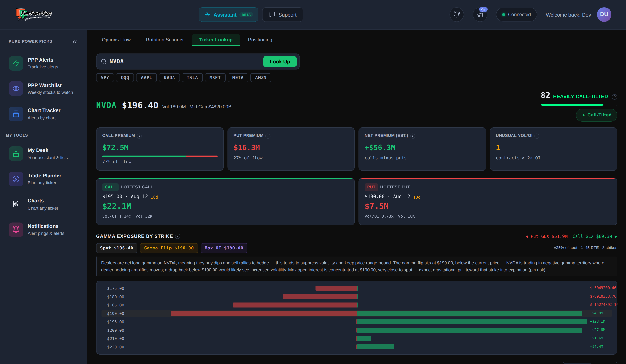Screen dimensions: 626x364
Task: Collapse the sidebar with double chevron
Action: pos(74,42)
